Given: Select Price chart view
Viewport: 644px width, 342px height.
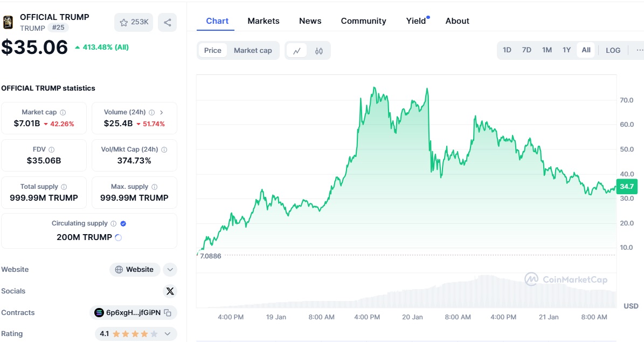Looking at the screenshot, I should pyautogui.click(x=213, y=51).
